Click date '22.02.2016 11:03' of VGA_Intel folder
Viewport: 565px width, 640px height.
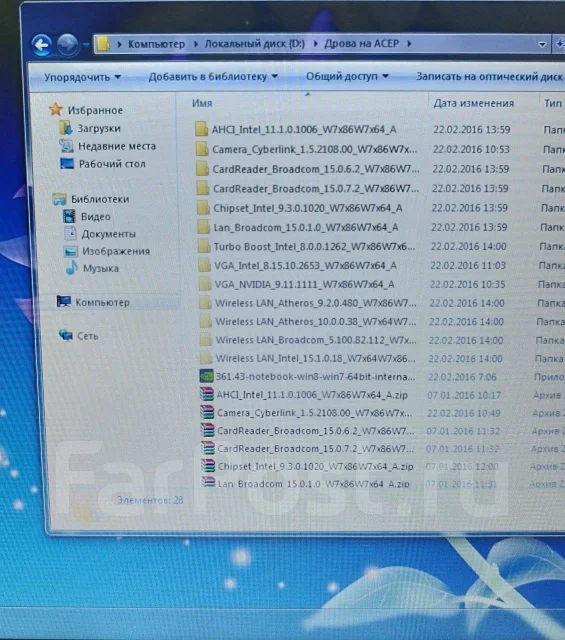click(468, 266)
